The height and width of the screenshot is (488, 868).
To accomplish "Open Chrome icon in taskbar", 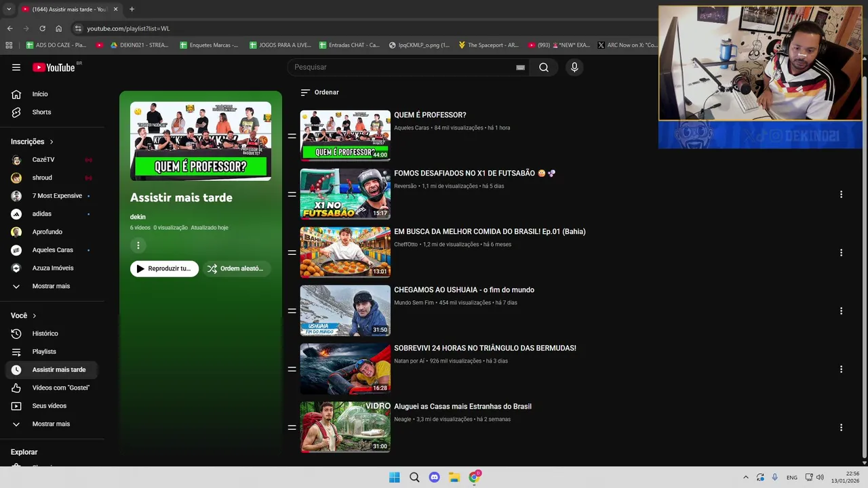I will (x=475, y=477).
